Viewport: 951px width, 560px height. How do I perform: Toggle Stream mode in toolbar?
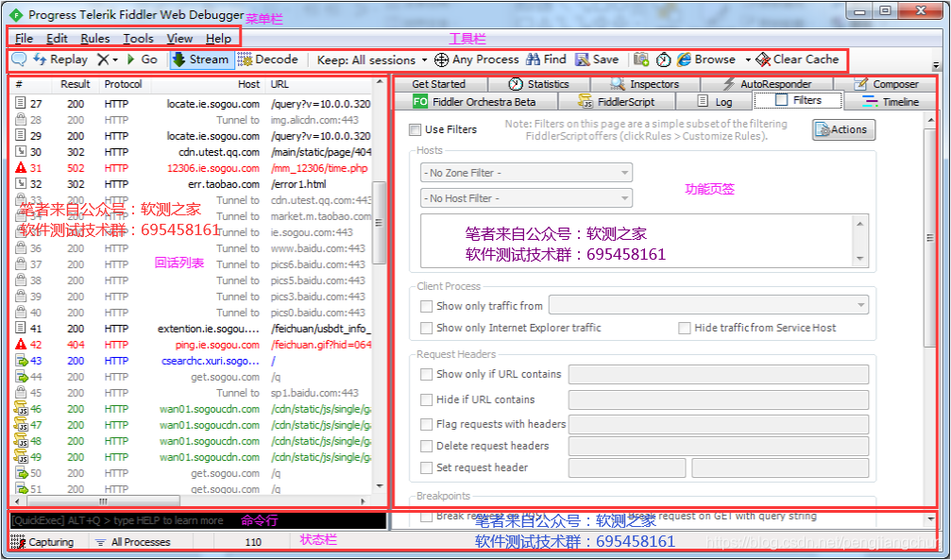pyautogui.click(x=201, y=59)
